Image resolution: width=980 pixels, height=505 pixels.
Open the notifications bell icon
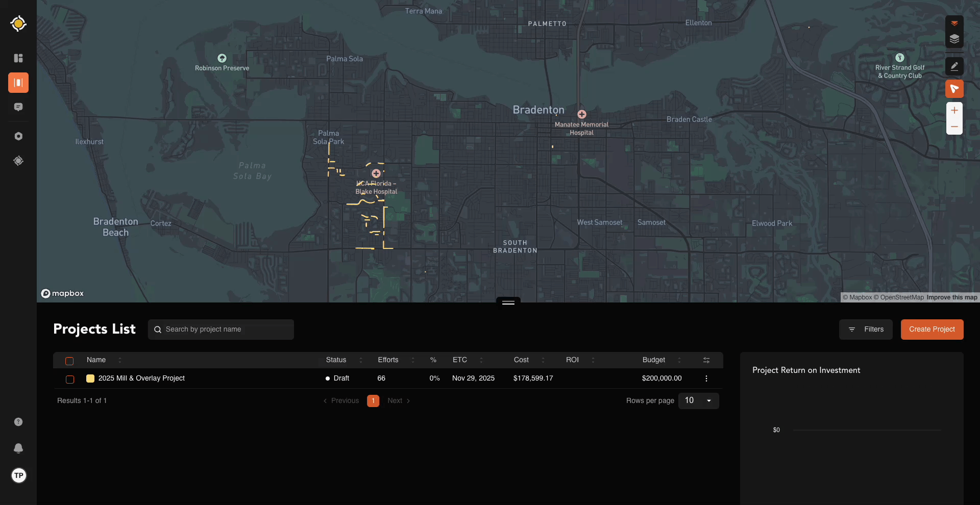18,448
